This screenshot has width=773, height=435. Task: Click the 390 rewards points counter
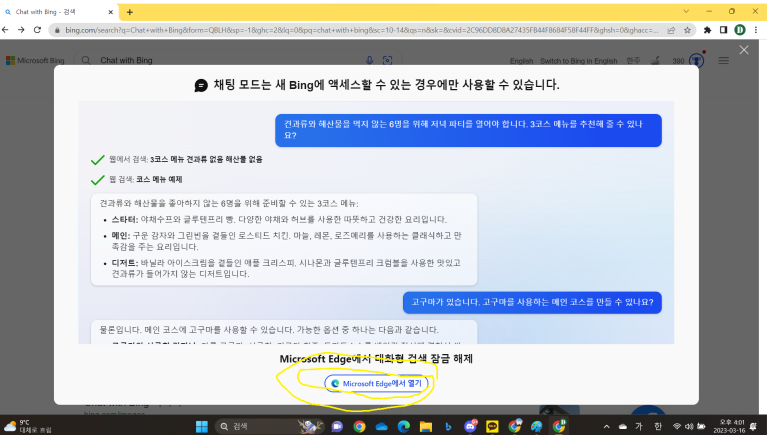[x=678, y=61]
